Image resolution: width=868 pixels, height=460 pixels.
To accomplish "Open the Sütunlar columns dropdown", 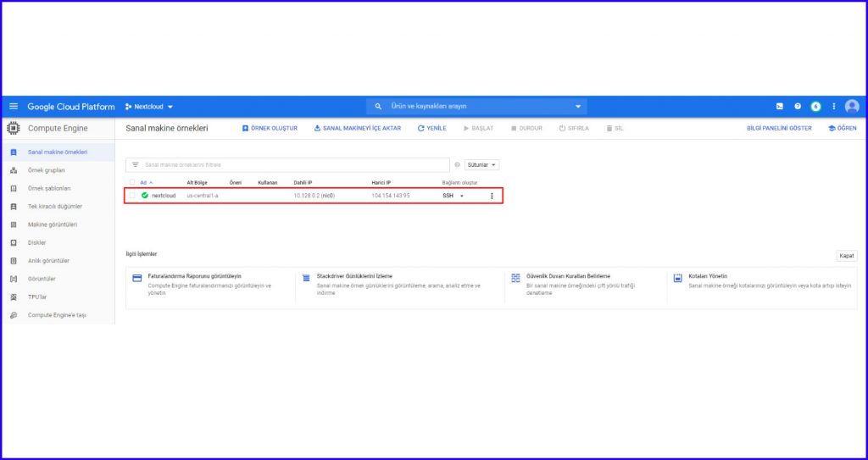I will (481, 165).
